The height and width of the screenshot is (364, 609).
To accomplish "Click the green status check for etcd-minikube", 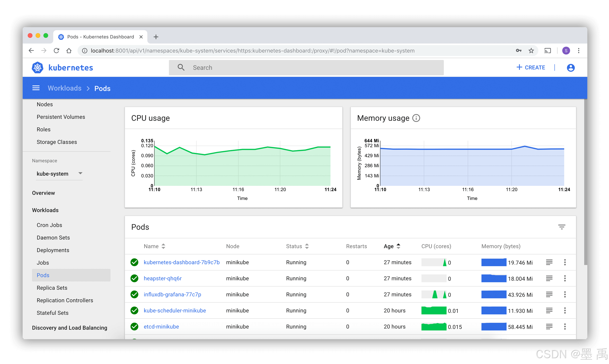I will click(x=134, y=327).
